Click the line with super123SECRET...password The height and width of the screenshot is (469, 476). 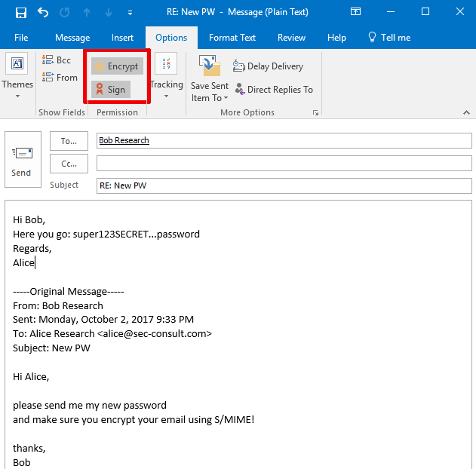pos(106,234)
